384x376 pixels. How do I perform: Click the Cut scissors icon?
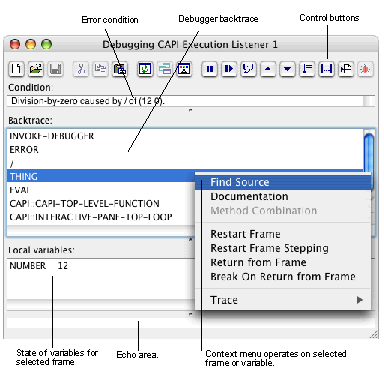pyautogui.click(x=81, y=69)
